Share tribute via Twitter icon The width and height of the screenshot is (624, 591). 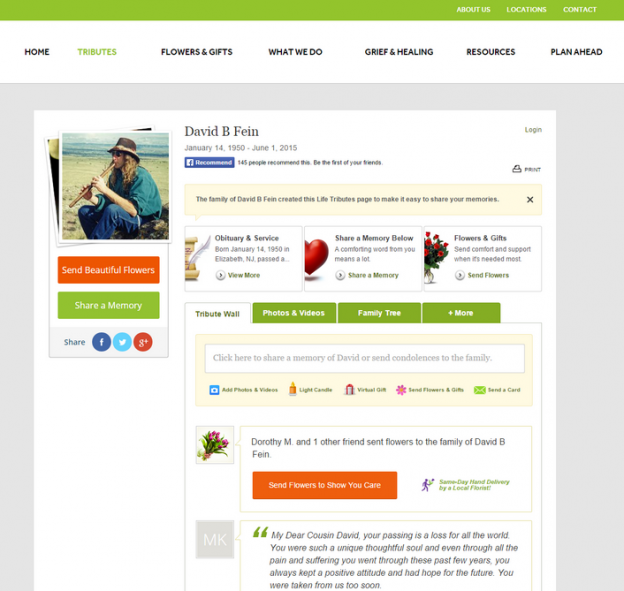122,342
